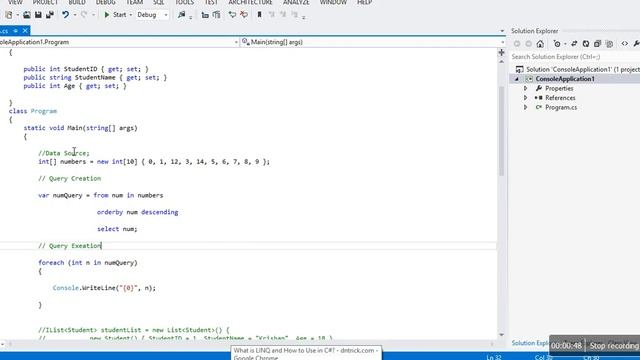Click the decrease indent toolbar icon
The height and width of the screenshot is (360, 640).
[205, 15]
